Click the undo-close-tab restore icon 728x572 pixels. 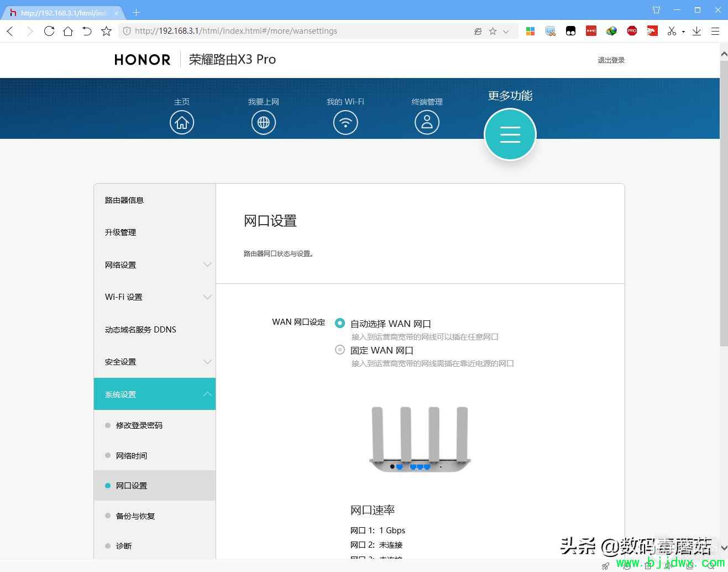[87, 31]
